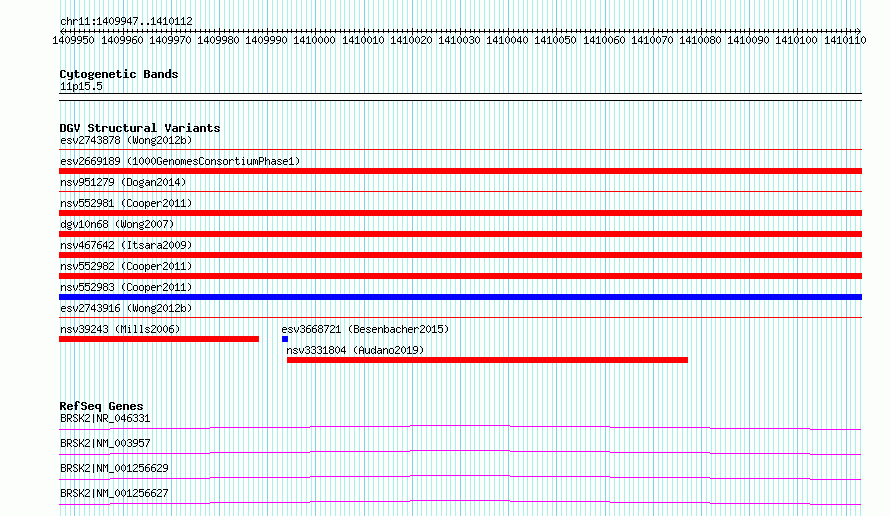Open variant esv2669189 (1000GenomesConsortiumPhase1)

click(180, 161)
